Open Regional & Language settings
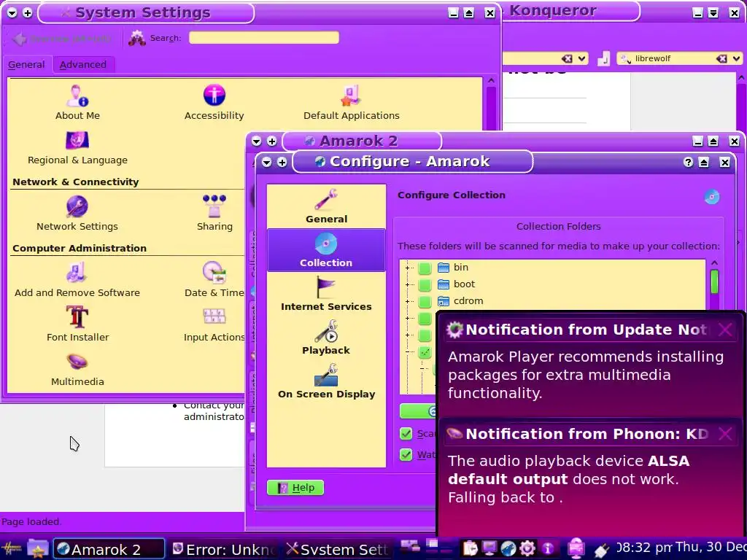The width and height of the screenshot is (747, 560). (x=77, y=147)
